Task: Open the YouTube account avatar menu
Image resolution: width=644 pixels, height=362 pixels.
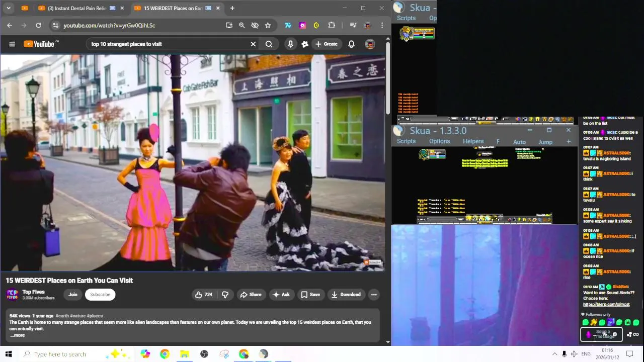Action: click(x=370, y=44)
